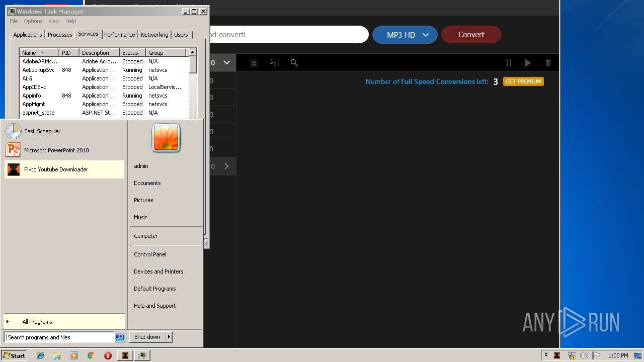Expand the dropdown chevron beside 0
644x362 pixels.
tap(226, 63)
